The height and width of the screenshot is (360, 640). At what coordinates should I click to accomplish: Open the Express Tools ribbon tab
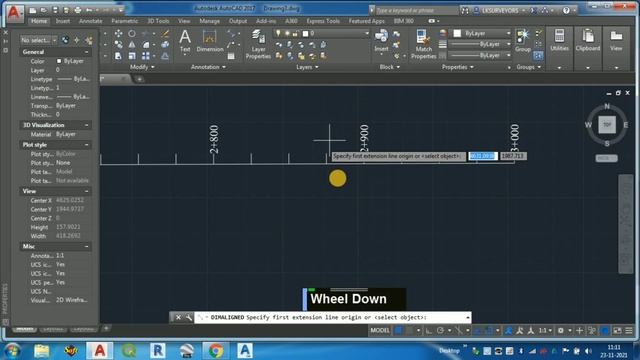(323, 21)
